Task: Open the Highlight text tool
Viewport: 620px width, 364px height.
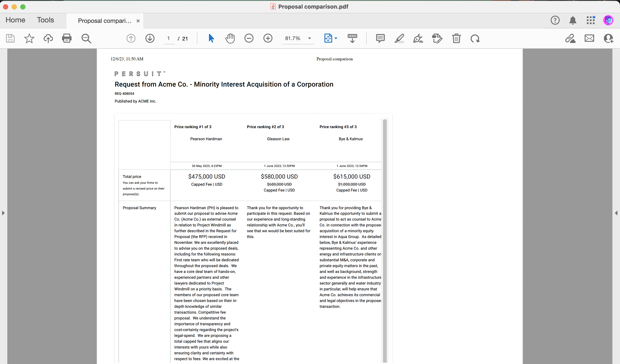Action: (399, 38)
